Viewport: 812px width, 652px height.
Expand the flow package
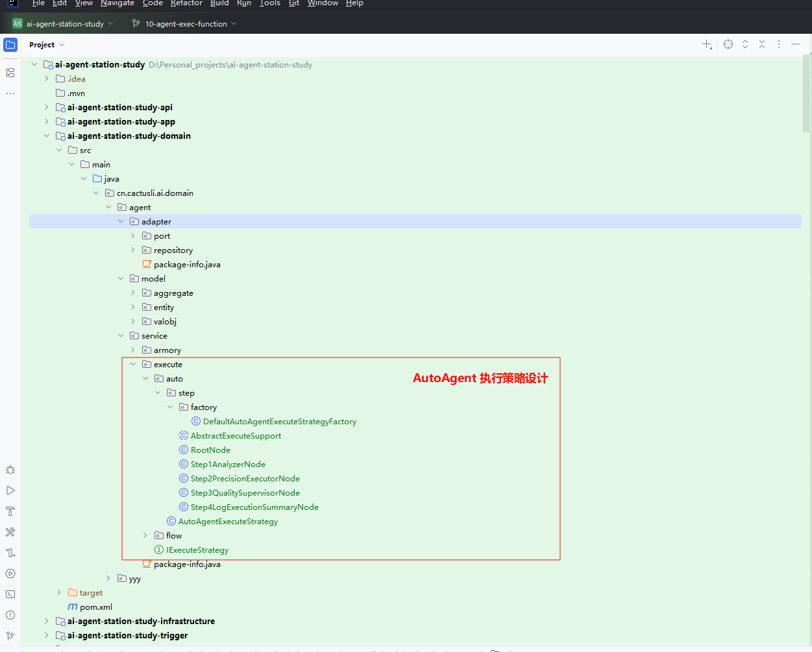(145, 536)
